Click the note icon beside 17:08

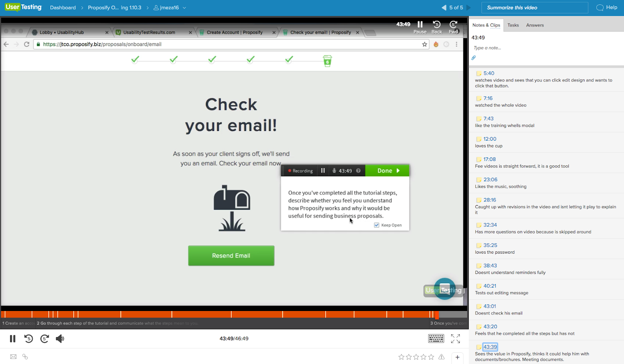click(479, 159)
